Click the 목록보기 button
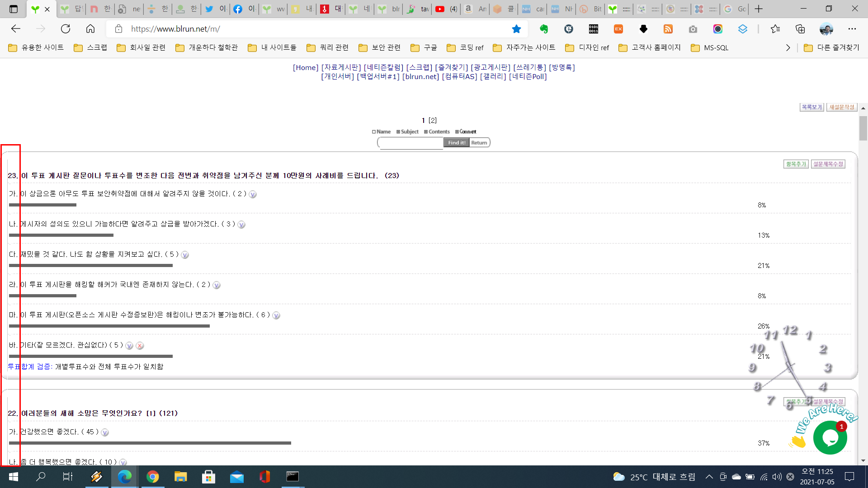868x488 pixels. tap(812, 107)
